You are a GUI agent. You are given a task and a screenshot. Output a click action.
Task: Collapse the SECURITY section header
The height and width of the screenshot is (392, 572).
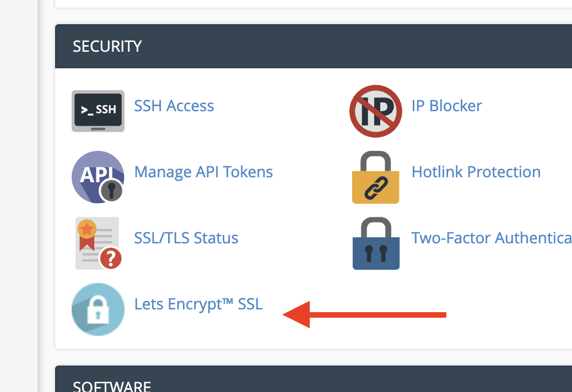click(314, 46)
